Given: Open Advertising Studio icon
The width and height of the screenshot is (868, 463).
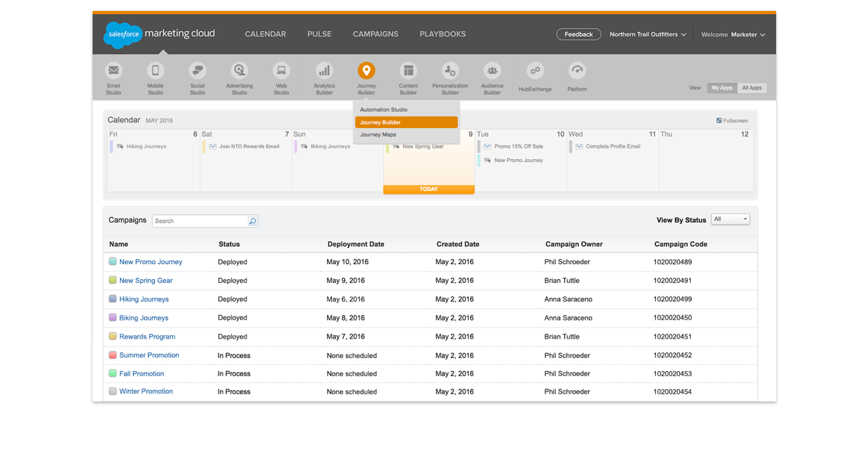Looking at the screenshot, I should click(x=239, y=71).
